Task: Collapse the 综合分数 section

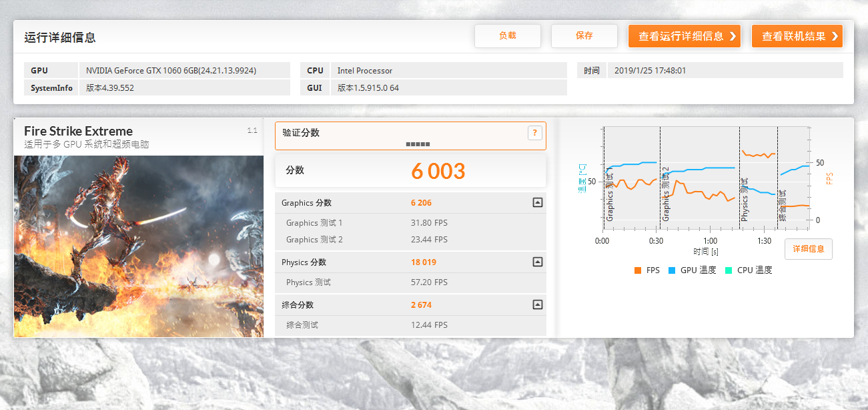Action: [538, 305]
